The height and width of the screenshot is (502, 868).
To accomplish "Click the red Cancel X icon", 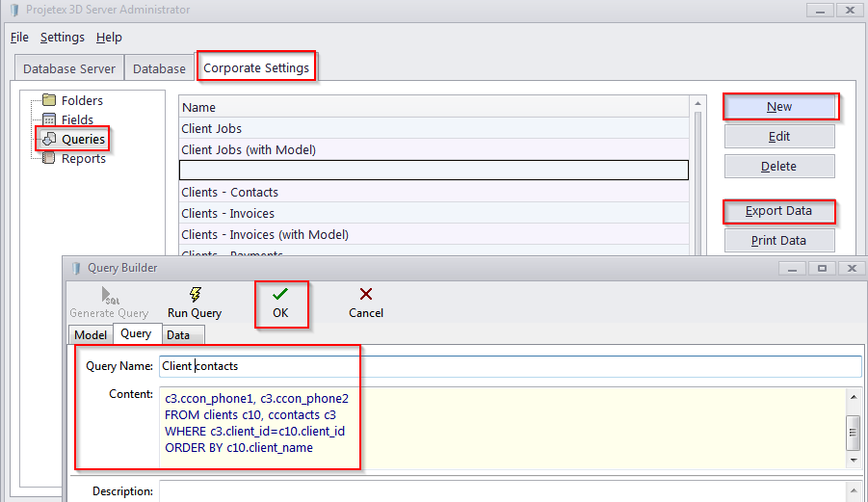I will point(365,295).
